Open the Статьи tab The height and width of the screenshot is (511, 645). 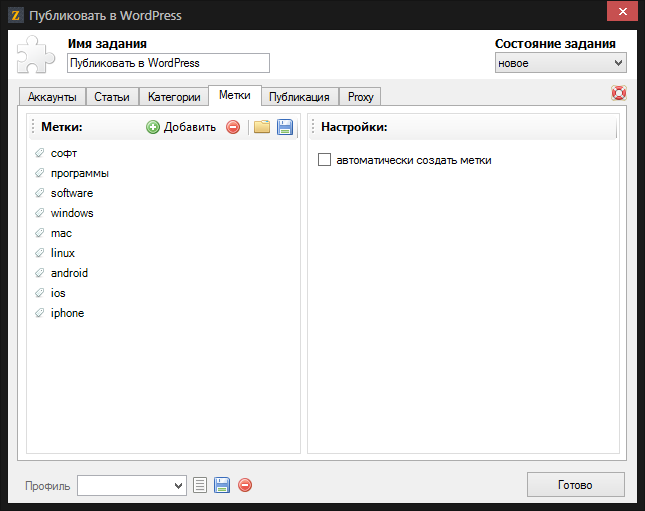pyautogui.click(x=112, y=97)
